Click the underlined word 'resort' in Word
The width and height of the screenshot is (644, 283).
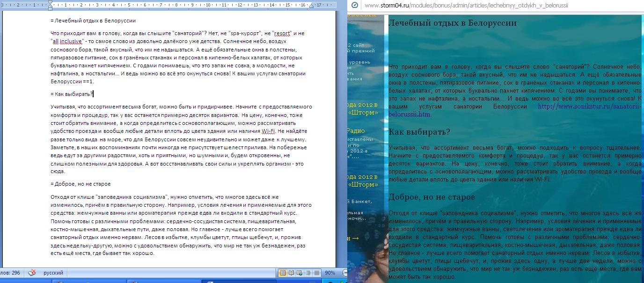(x=282, y=34)
